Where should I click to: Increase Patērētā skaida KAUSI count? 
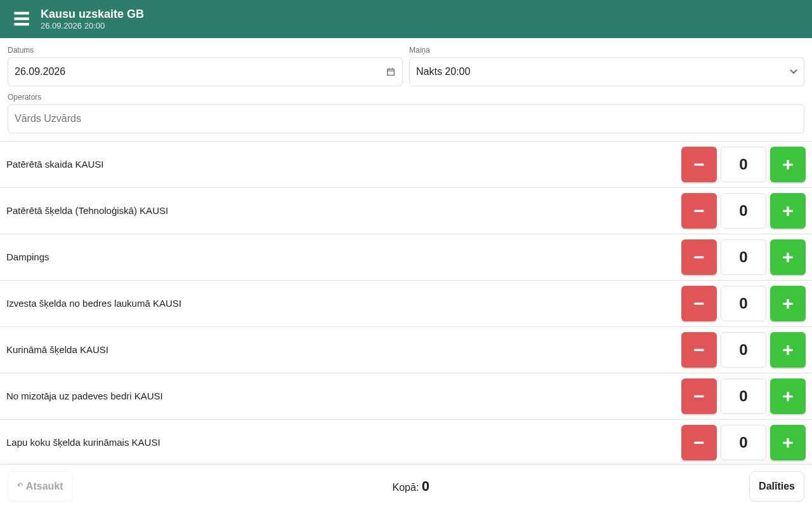pos(788,164)
